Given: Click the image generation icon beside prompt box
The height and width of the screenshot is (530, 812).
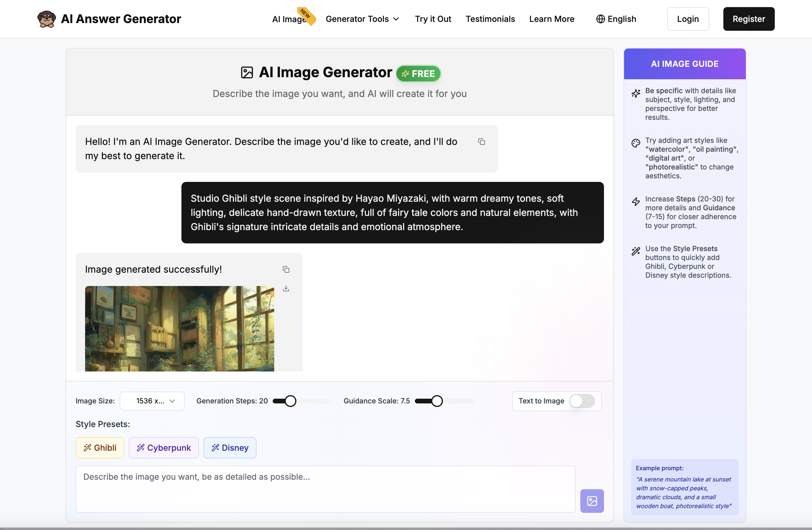Looking at the screenshot, I should [x=592, y=501].
